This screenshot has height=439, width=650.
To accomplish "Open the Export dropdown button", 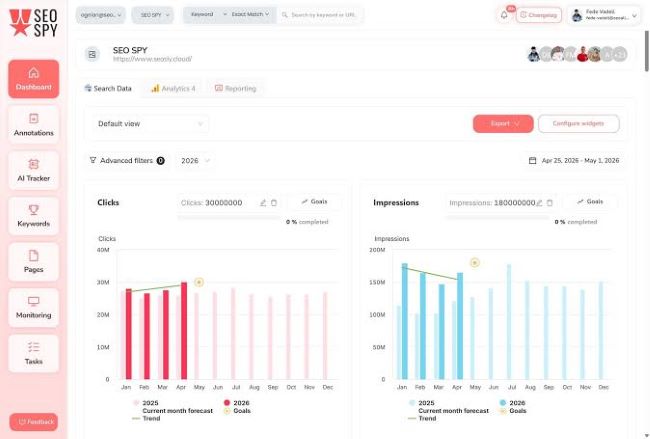I will [x=503, y=124].
